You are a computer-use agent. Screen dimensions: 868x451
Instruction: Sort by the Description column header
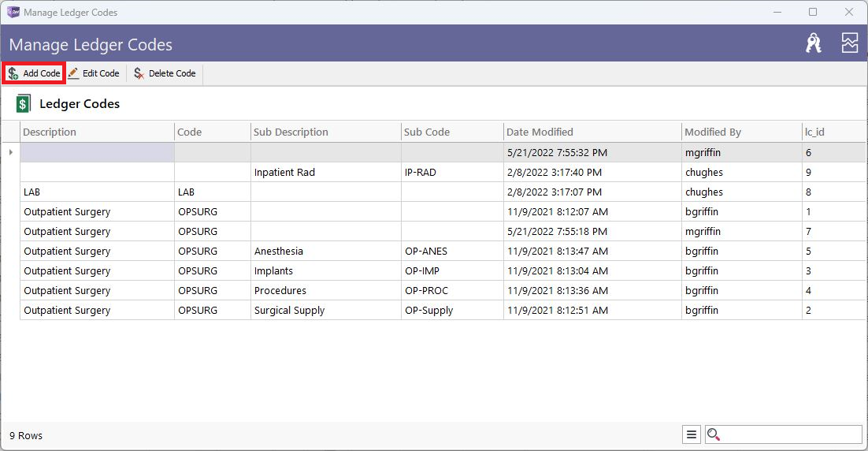97,132
